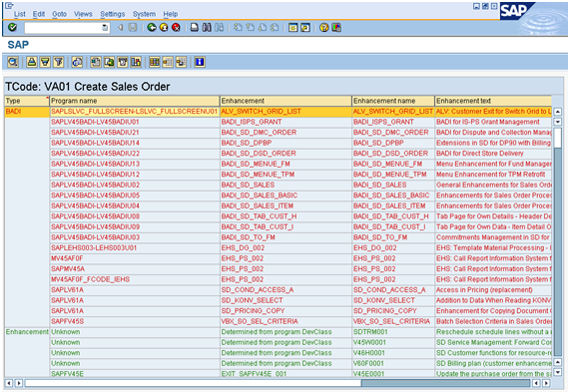This screenshot has height=392, width=570.
Task: Click the Previous Page navigation icon
Action: coord(251,28)
